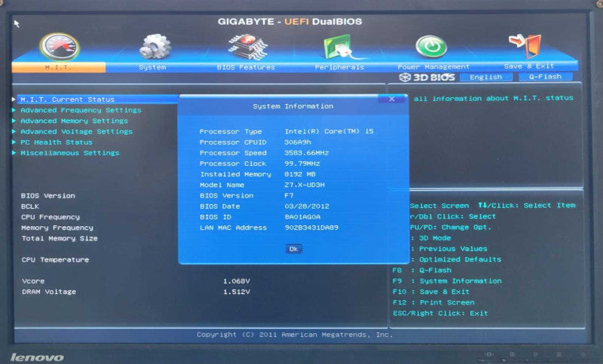The width and height of the screenshot is (603, 364).
Task: Click the Vcore label
Action: [x=33, y=281]
